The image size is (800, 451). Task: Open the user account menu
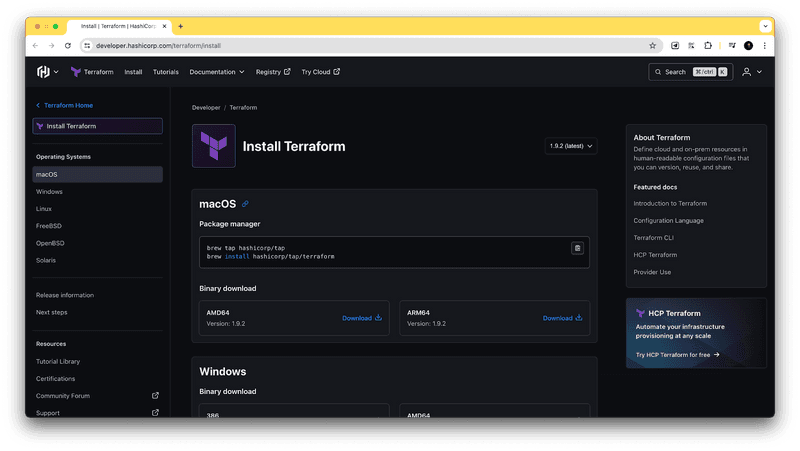click(752, 72)
